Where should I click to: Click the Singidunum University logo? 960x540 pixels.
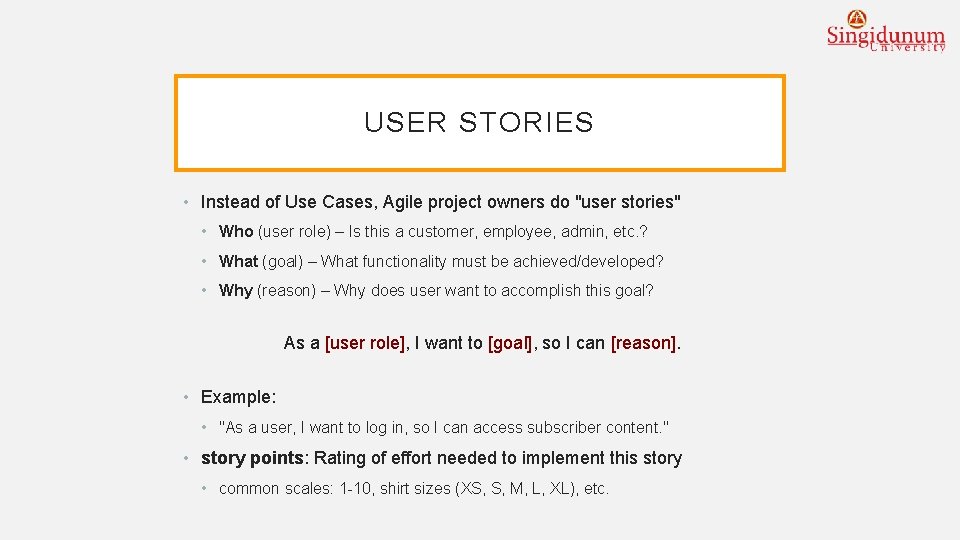(885, 37)
